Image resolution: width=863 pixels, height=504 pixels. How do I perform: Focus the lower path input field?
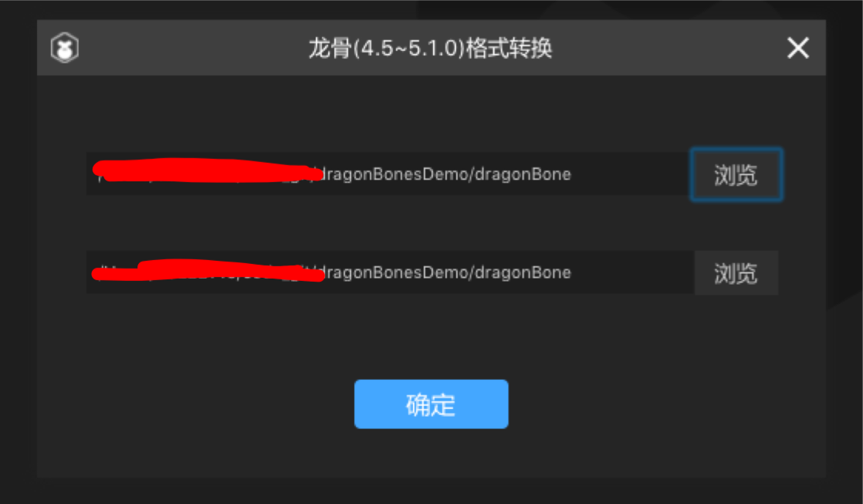click(x=390, y=272)
